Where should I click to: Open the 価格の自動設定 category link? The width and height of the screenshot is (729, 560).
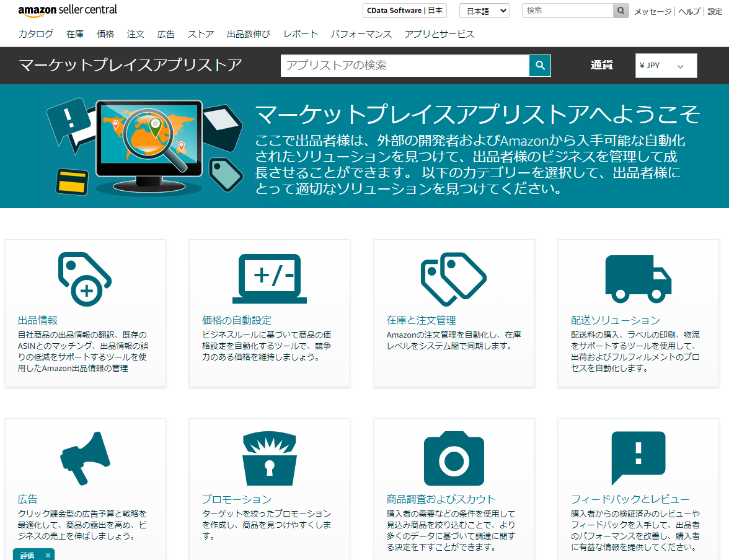(237, 320)
